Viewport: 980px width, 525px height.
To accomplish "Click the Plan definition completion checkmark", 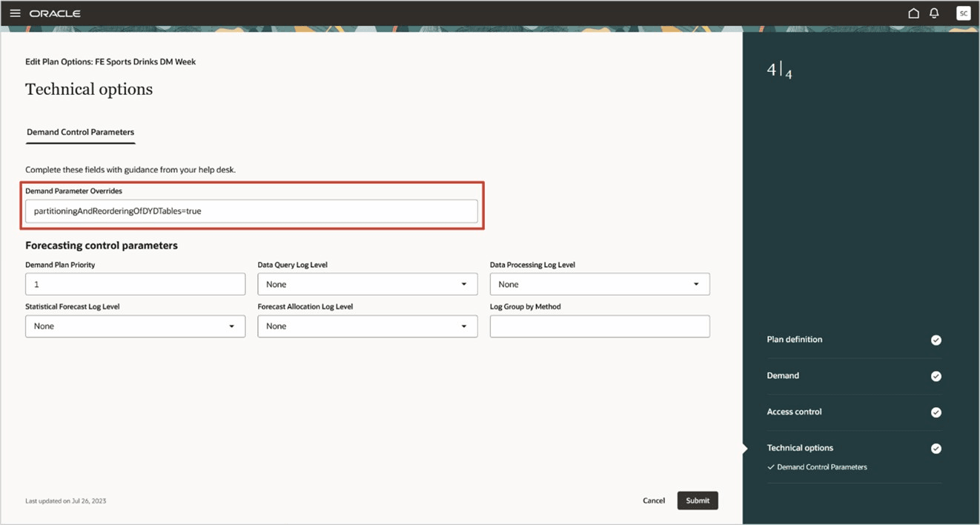I will tap(936, 340).
